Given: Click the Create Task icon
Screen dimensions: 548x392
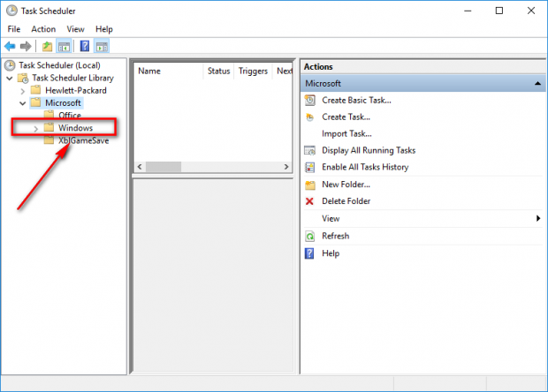Looking at the screenshot, I should point(309,117).
